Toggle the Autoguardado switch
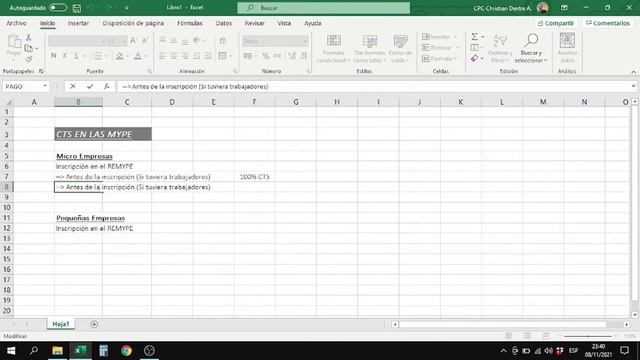Viewport: 640px width, 360px height. (x=58, y=8)
